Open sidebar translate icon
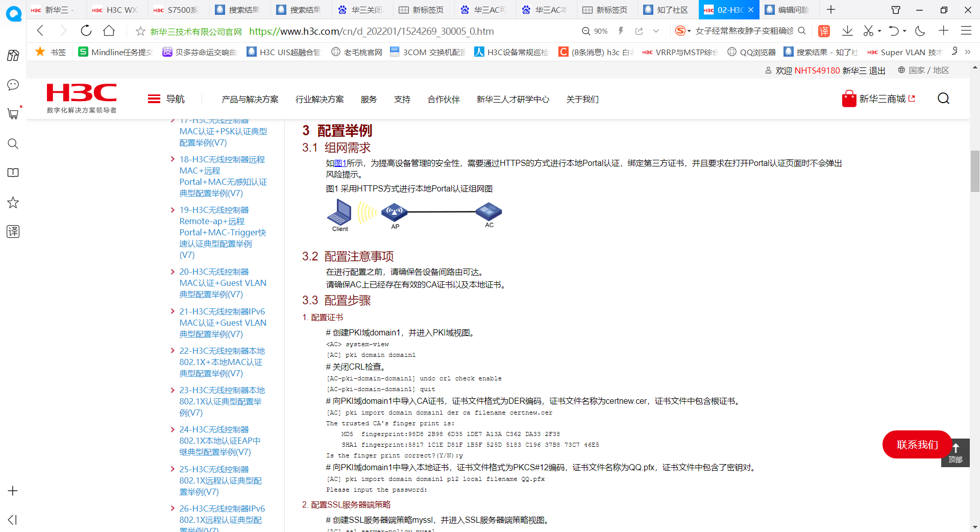 tap(13, 231)
